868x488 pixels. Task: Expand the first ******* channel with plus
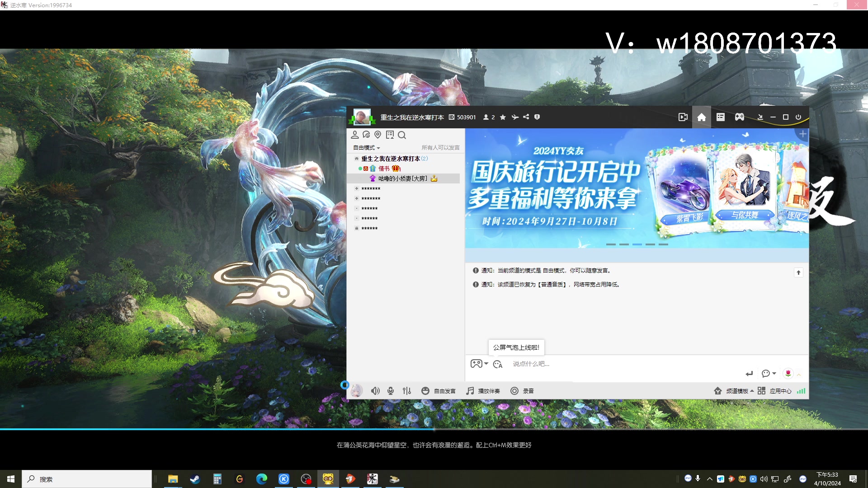pyautogui.click(x=357, y=188)
